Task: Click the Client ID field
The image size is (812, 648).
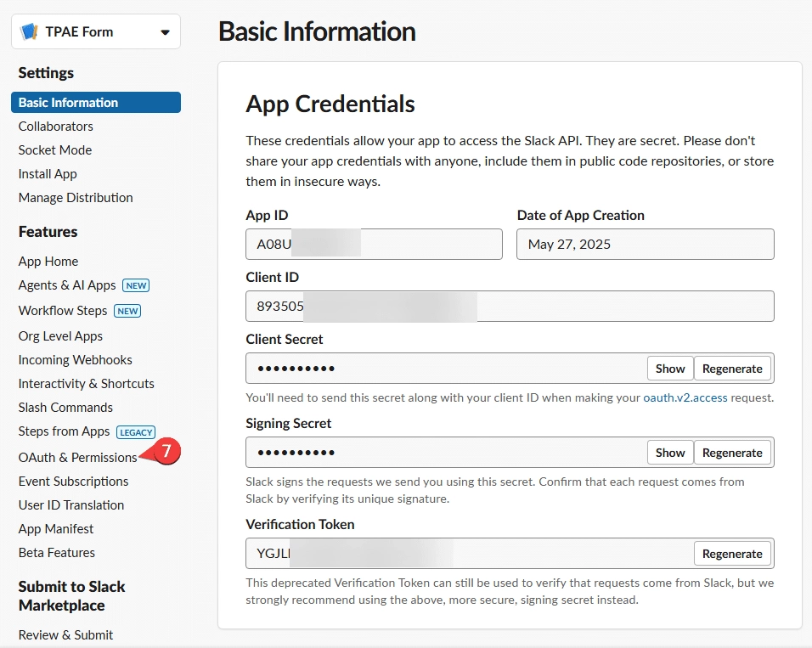Action: click(510, 307)
